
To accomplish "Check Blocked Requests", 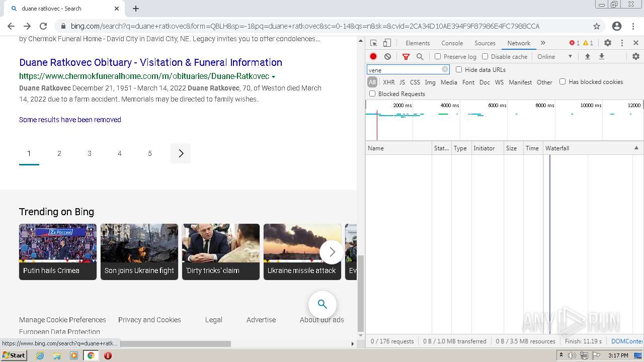I will pos(372,94).
